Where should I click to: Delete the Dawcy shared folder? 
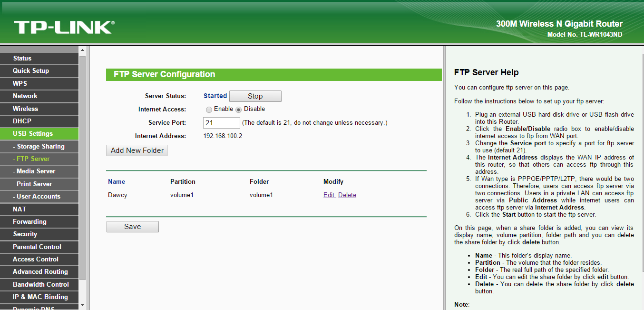(347, 195)
